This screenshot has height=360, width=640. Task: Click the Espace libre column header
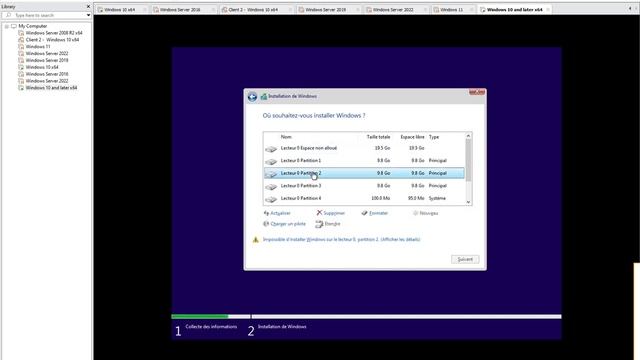coord(412,137)
